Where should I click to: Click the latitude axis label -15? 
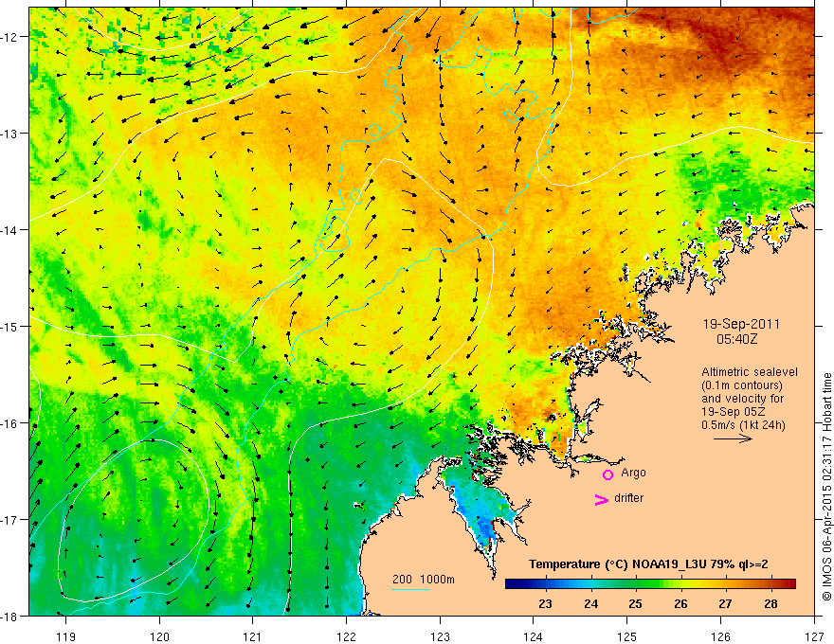click(x=9, y=326)
